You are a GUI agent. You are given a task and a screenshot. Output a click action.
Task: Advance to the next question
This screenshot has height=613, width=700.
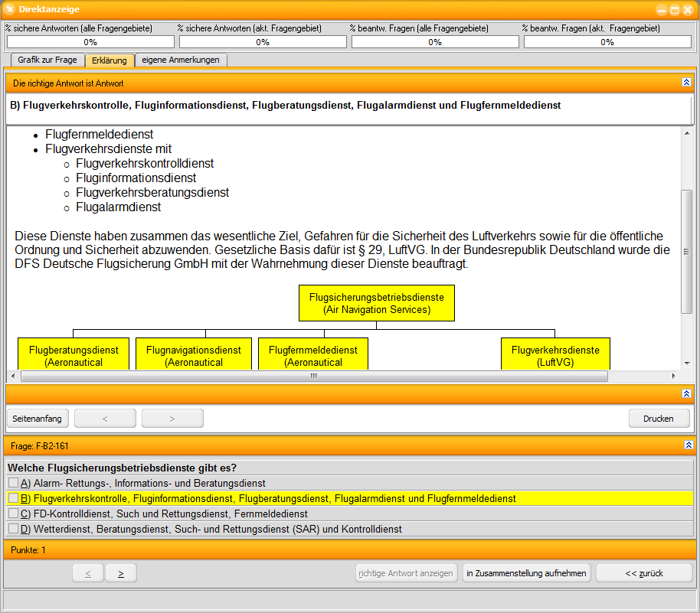click(x=121, y=573)
